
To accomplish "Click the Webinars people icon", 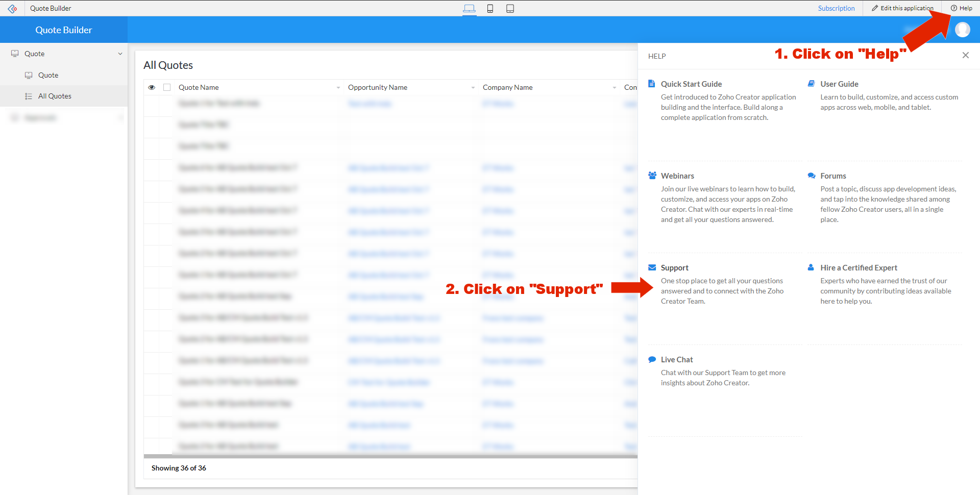I will tap(652, 176).
